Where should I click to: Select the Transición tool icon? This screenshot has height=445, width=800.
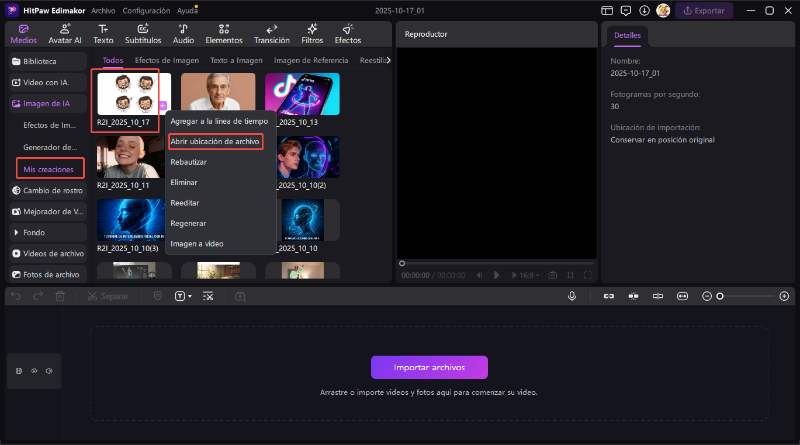point(271,33)
